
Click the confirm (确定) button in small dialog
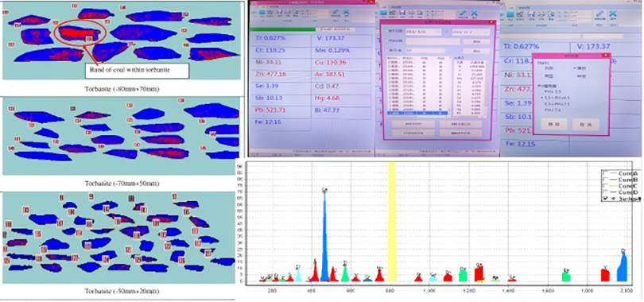pos(554,124)
